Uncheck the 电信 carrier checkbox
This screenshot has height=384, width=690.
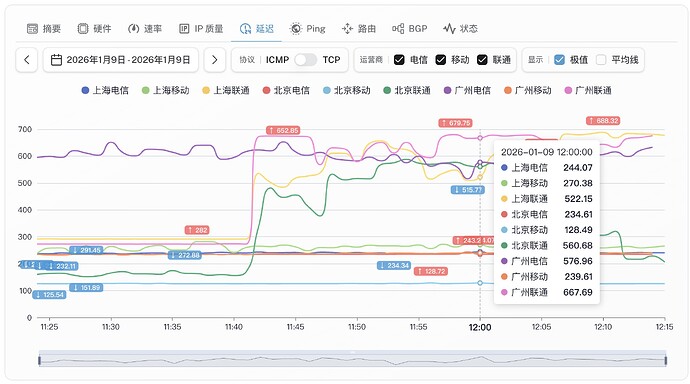399,60
